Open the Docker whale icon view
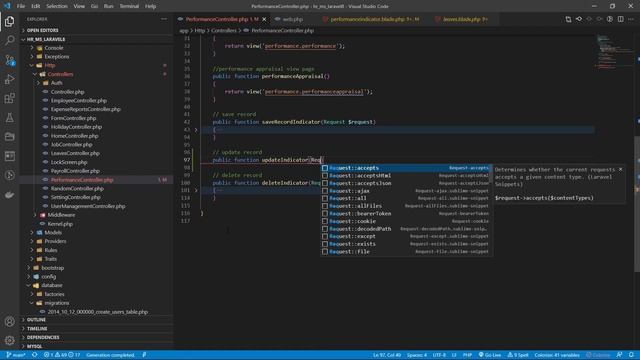Screen dimensions: 640x360 pyautogui.click(x=9, y=195)
